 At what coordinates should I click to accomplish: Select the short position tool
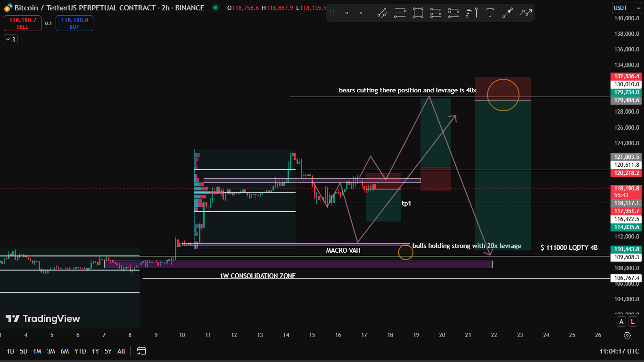(x=454, y=13)
